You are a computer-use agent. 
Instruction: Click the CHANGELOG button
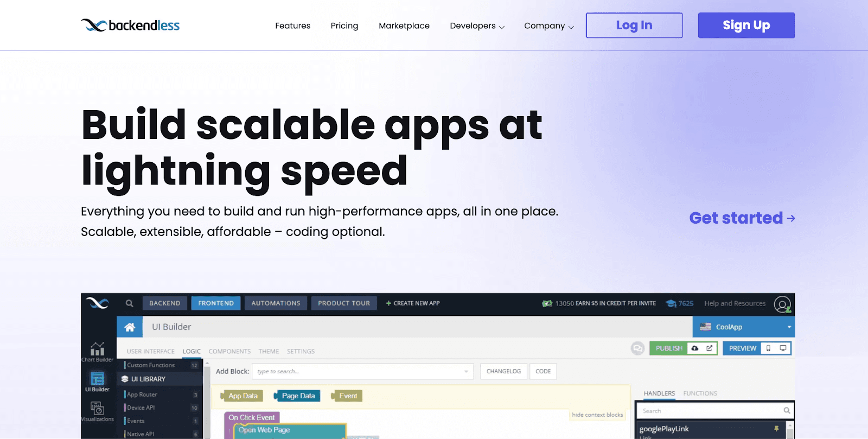click(x=503, y=371)
